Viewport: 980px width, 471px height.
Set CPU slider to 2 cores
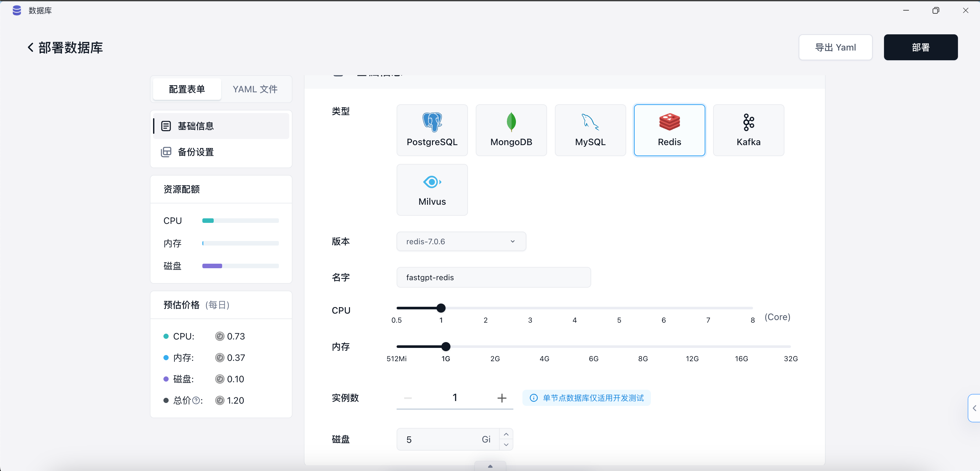pos(485,308)
